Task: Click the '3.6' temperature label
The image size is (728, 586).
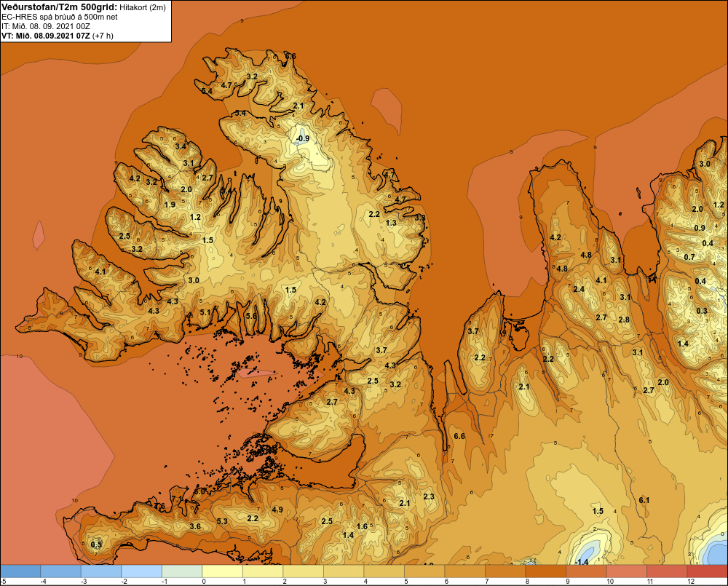Action: (195, 526)
